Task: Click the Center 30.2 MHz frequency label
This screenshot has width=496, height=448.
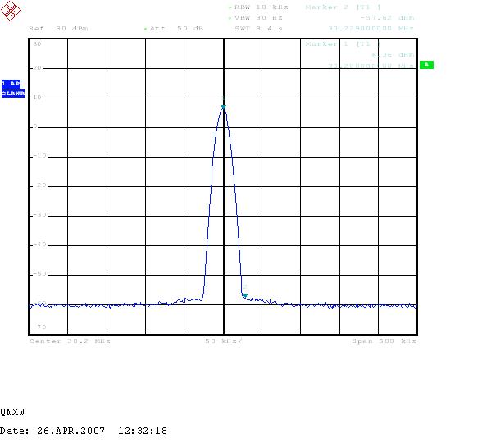Action: click(70, 340)
